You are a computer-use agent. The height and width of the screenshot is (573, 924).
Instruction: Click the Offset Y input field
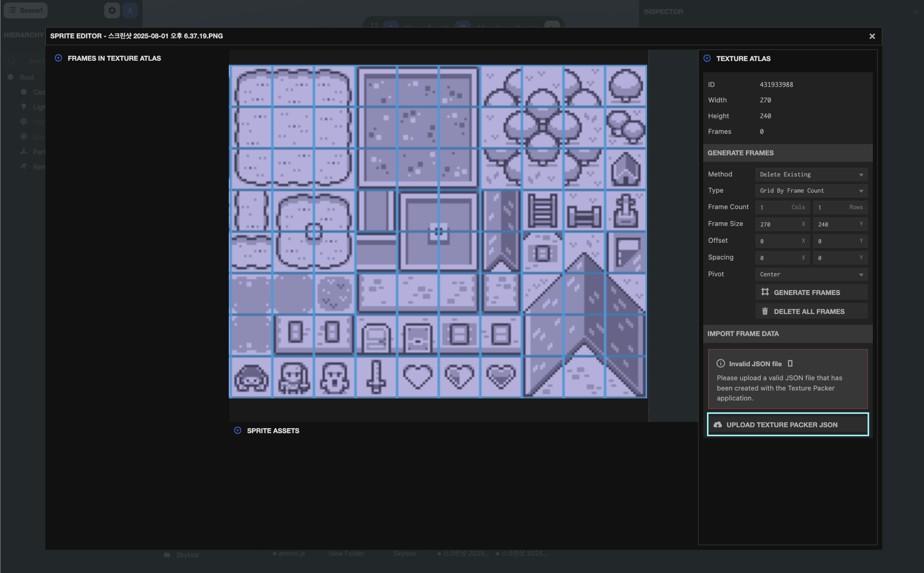(x=839, y=241)
